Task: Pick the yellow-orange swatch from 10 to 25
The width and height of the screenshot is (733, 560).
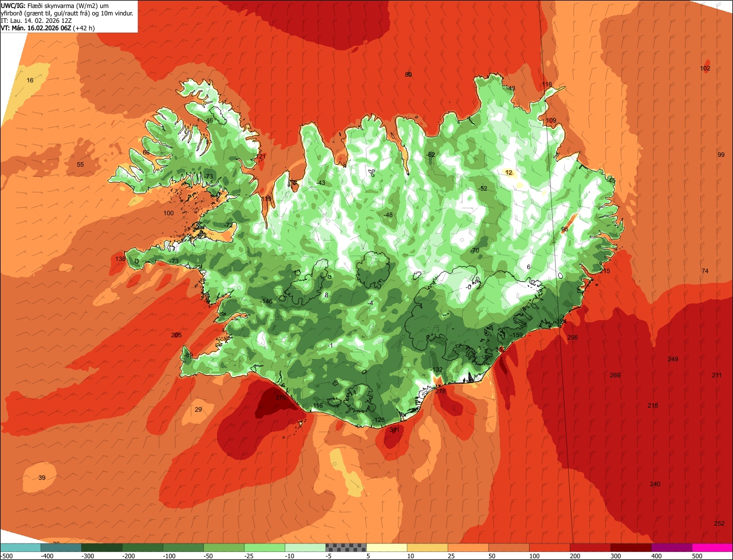Action: pos(427,547)
